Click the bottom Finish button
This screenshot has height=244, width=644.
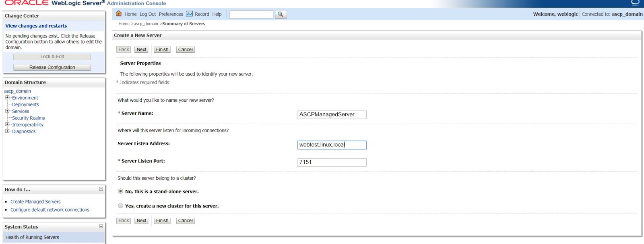point(162,221)
